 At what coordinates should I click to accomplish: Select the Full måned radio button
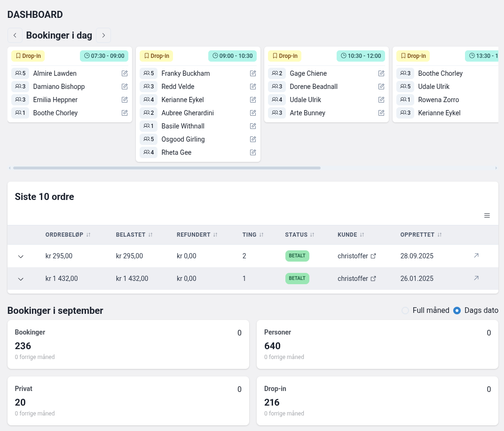coord(405,311)
